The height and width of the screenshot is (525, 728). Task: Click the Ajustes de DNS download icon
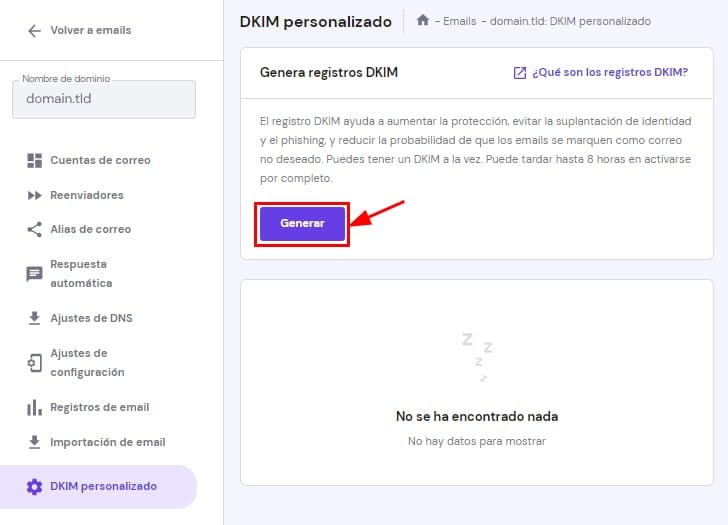[34, 318]
